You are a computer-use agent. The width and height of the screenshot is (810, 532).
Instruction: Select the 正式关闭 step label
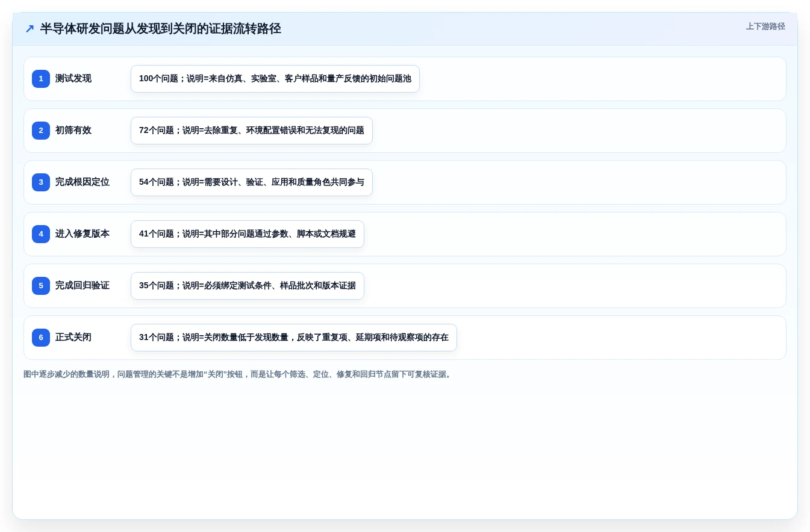click(x=73, y=337)
